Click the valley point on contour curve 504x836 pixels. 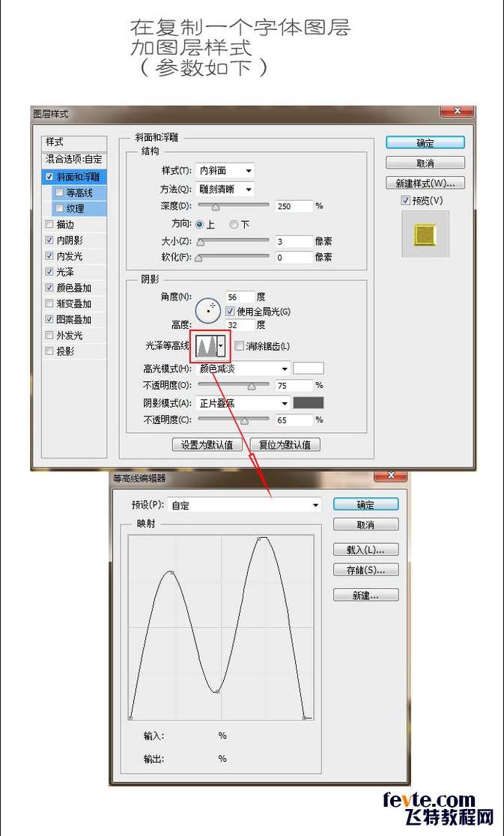pyautogui.click(x=216, y=691)
